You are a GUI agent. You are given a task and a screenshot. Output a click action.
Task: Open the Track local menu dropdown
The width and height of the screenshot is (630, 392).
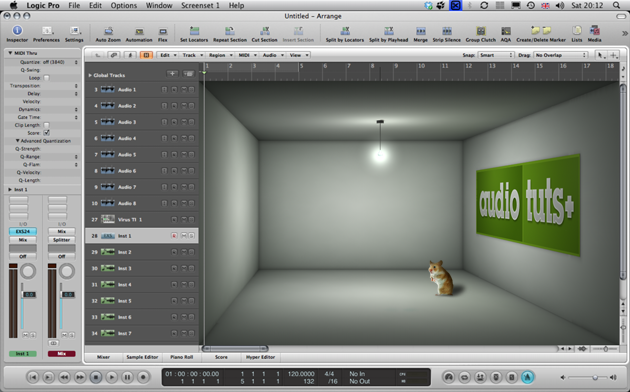[192, 55]
